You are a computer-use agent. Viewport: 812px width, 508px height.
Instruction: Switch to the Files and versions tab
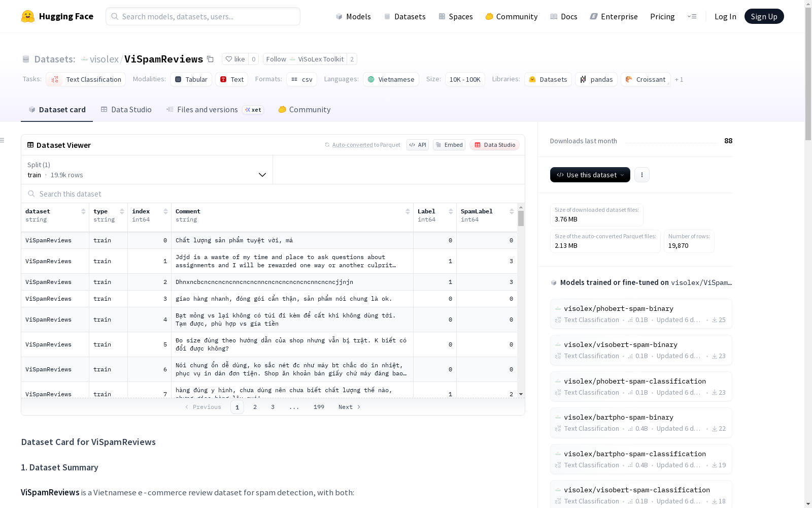pyautogui.click(x=215, y=110)
